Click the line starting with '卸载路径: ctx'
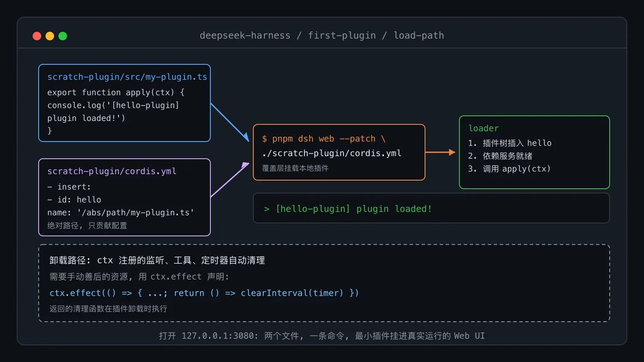The width and height of the screenshot is (644, 362). 157,260
